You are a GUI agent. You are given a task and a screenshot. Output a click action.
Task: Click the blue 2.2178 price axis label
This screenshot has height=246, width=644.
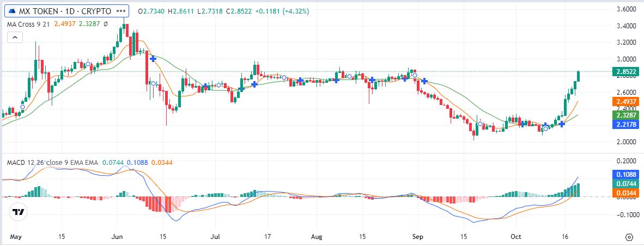click(x=625, y=124)
